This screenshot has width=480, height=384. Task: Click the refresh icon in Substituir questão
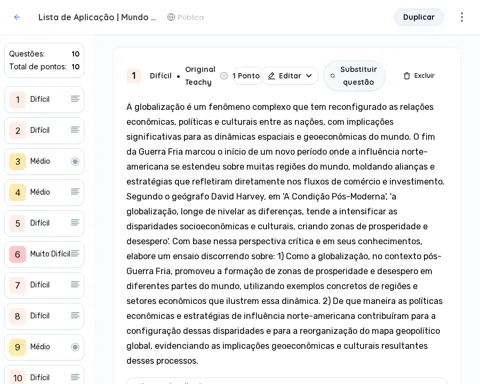pos(332,76)
